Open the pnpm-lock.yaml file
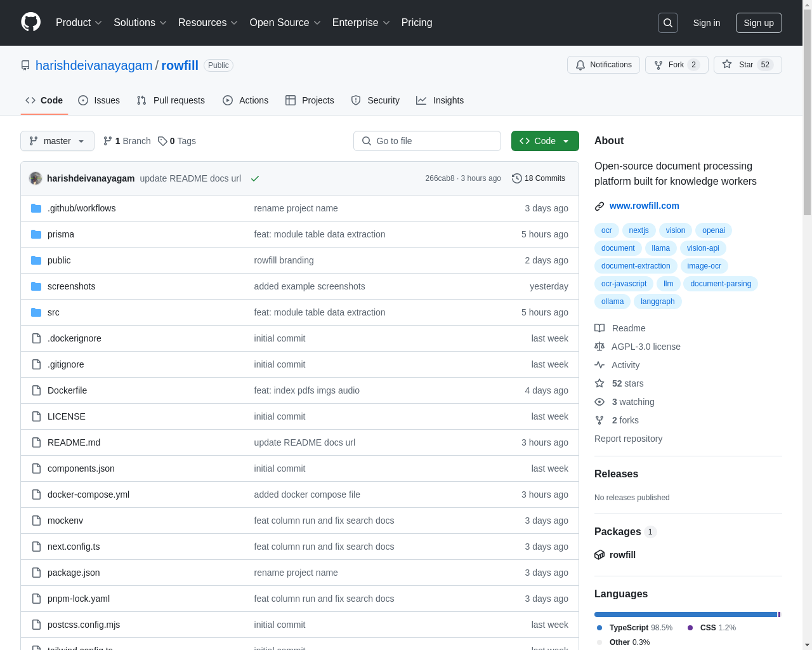 (79, 599)
